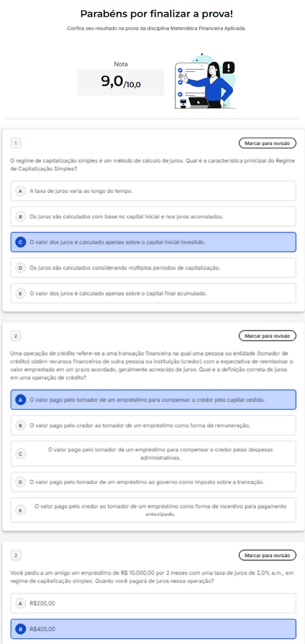Select option D about múltiplos períodos de capitalização
This screenshot has height=644, width=305.
pos(153,268)
